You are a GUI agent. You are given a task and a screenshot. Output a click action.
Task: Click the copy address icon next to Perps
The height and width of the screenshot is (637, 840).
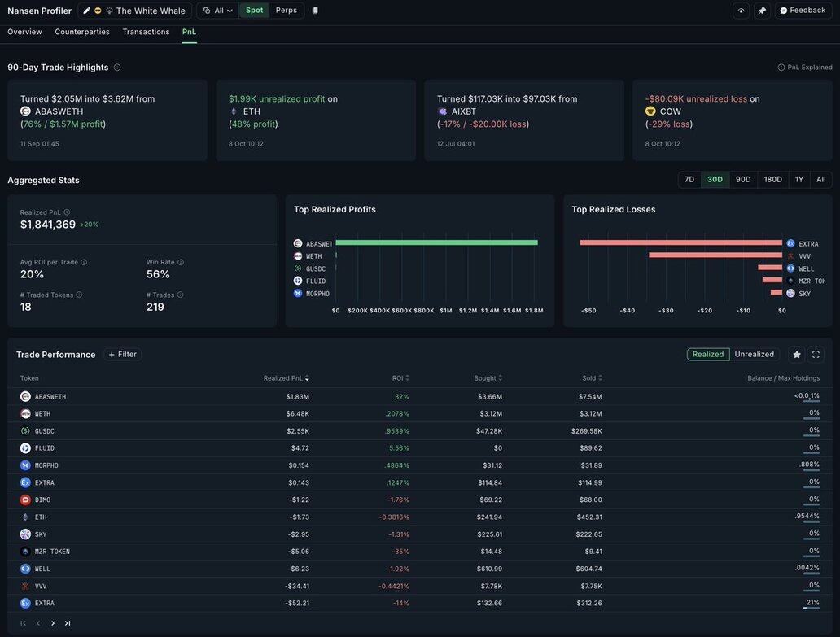pyautogui.click(x=315, y=11)
